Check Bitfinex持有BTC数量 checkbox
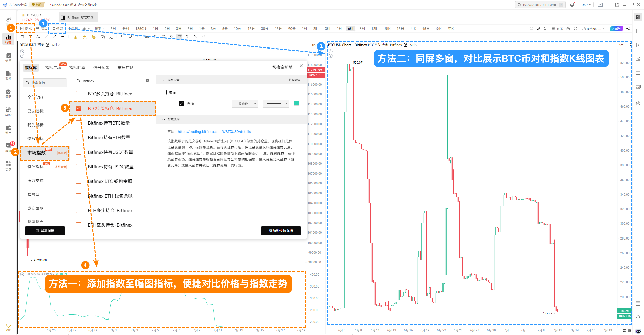The height and width of the screenshot is (335, 644). (x=79, y=123)
